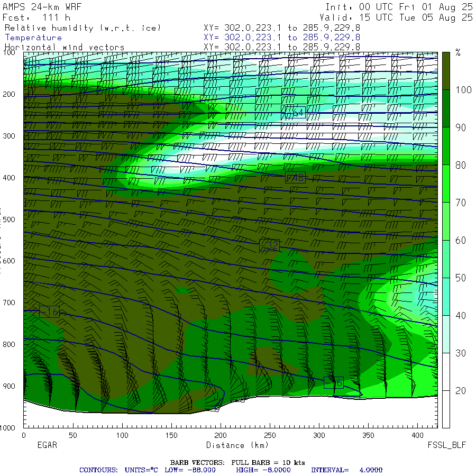
Task: Click the pressure axis 900 tick label
Action: pyautogui.click(x=9, y=386)
